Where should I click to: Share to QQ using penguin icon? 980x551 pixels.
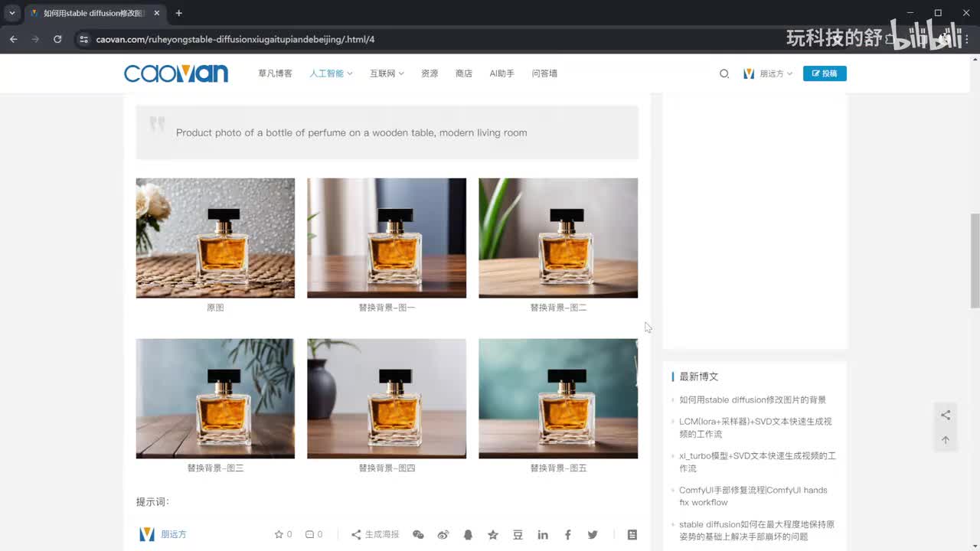click(x=468, y=535)
